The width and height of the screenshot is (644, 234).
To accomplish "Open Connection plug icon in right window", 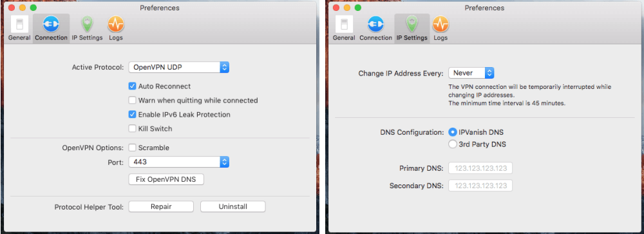I will pos(375,24).
